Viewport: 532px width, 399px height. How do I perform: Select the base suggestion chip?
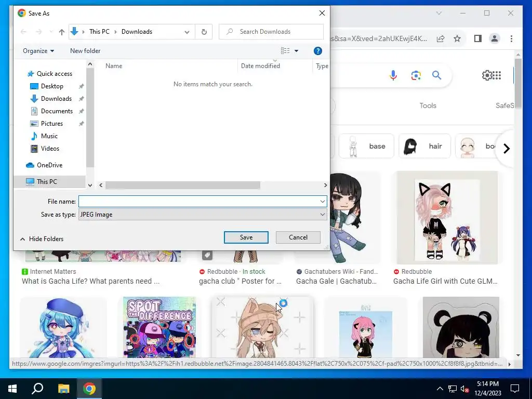click(x=366, y=146)
